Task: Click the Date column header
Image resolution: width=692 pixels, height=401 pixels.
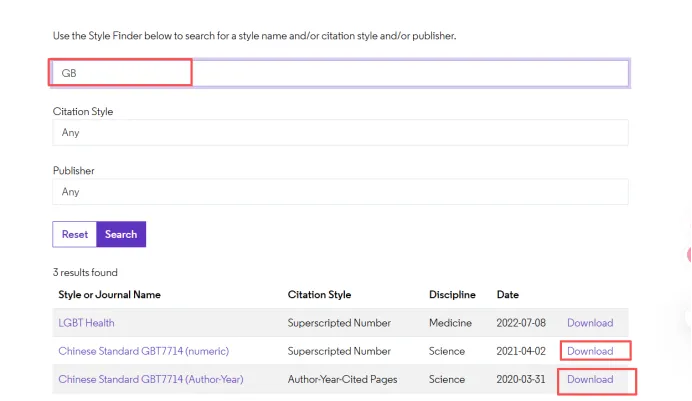Action: coord(507,295)
